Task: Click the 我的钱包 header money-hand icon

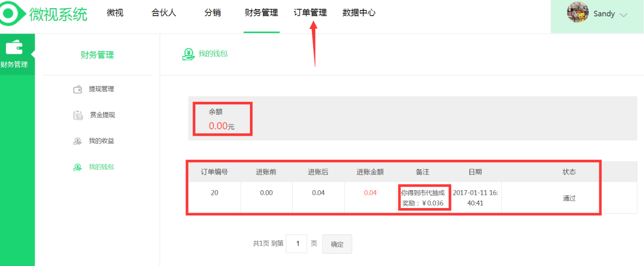Action: 189,54
